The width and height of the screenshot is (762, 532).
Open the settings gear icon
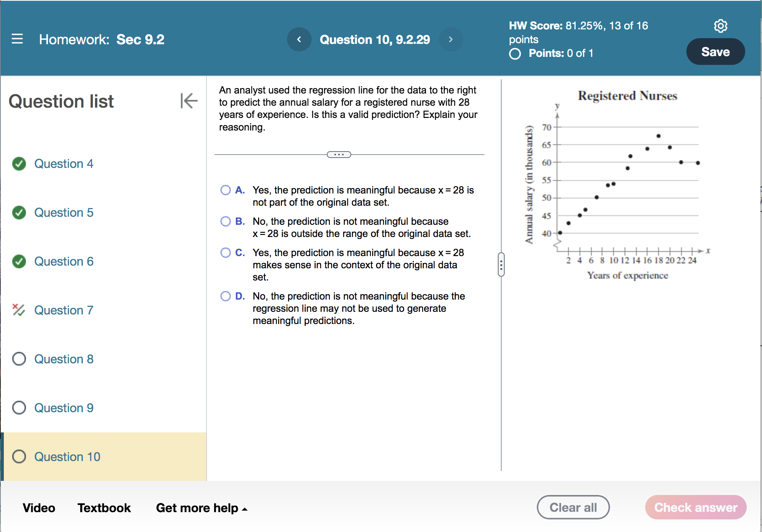click(720, 26)
